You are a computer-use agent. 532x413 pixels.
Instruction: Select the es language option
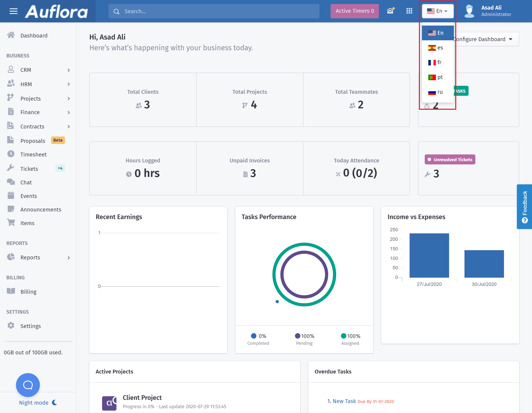click(x=437, y=47)
